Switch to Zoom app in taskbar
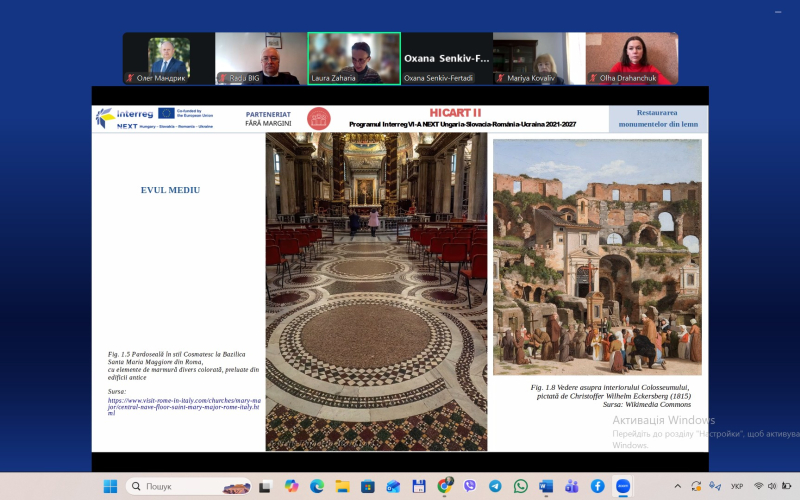This screenshot has height=500, width=800. pyautogui.click(x=623, y=486)
